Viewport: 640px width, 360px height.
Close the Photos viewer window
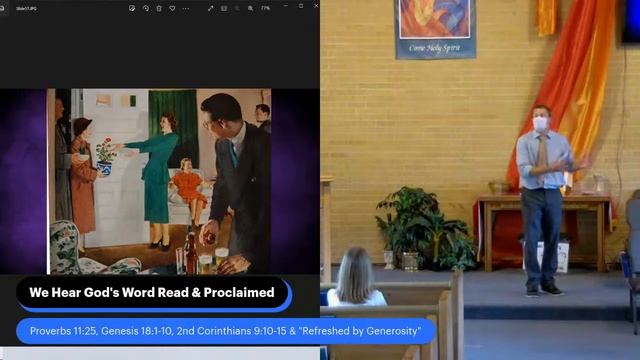pyautogui.click(x=316, y=6)
